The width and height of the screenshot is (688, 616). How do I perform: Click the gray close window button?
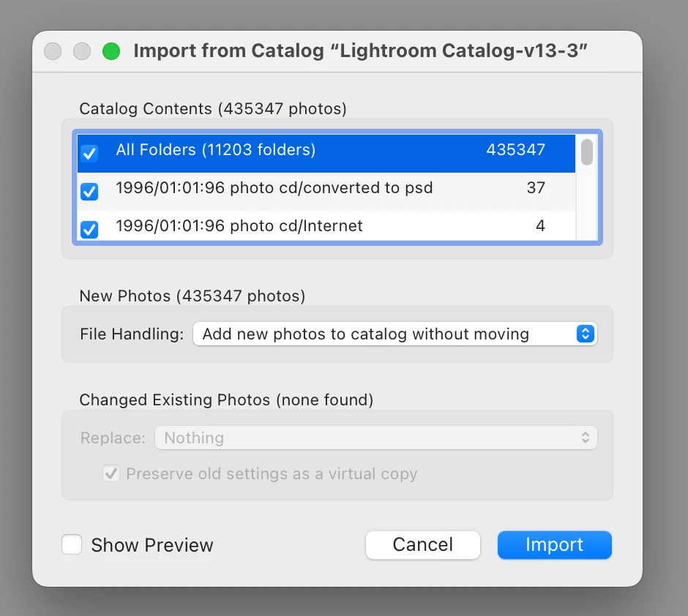53,51
